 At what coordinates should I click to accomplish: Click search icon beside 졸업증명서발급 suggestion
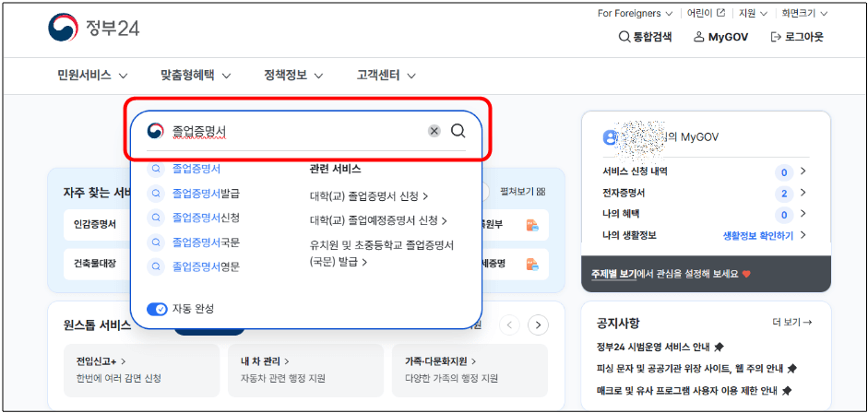point(156,193)
